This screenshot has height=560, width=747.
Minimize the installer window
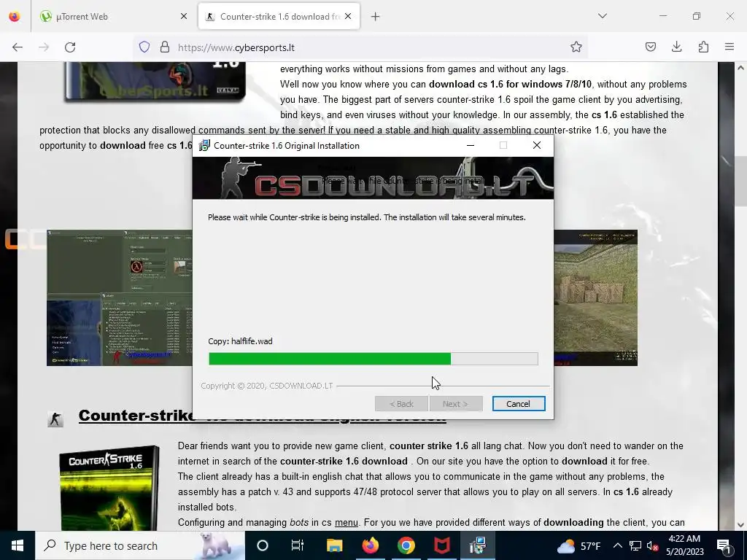[x=471, y=145]
